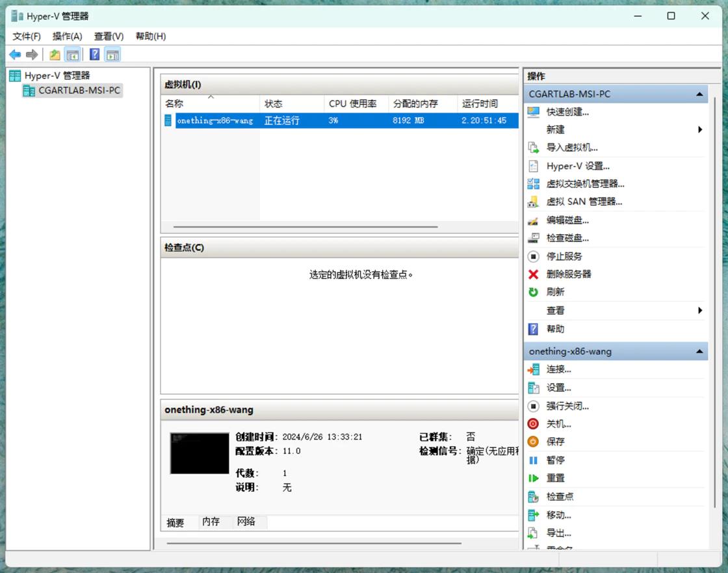
Task: Click the orange 保存 save icon
Action: coord(534,442)
